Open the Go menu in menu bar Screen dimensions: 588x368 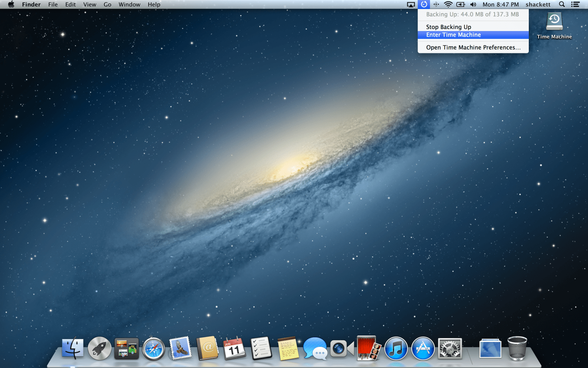pyautogui.click(x=107, y=4)
